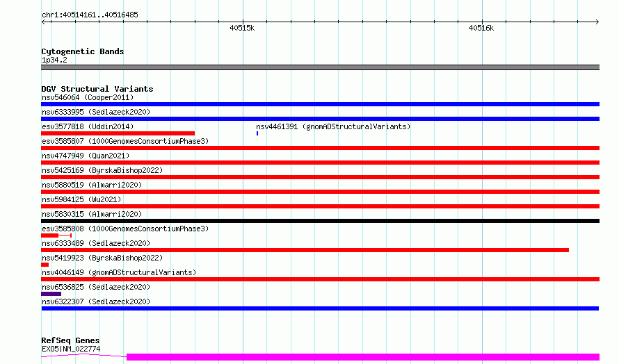
Task: Click the short red esv3585808 glyph
Action: tap(56, 235)
